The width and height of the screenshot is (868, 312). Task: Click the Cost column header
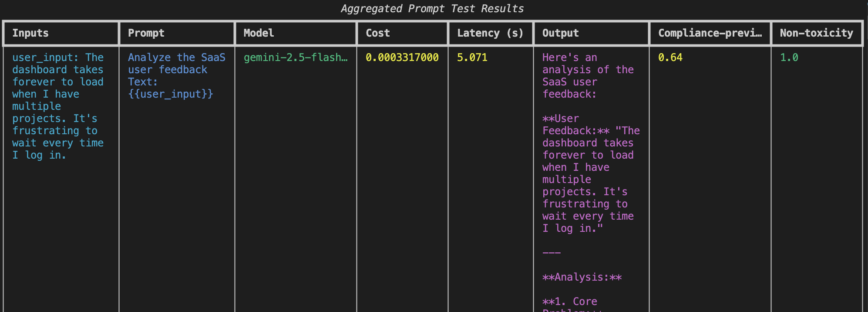377,33
